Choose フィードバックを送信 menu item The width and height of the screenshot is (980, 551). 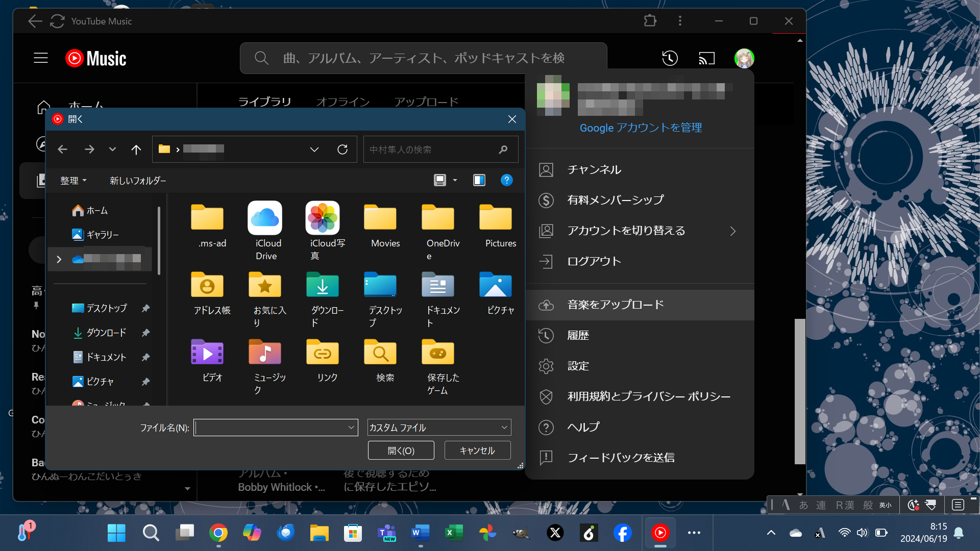click(640, 458)
